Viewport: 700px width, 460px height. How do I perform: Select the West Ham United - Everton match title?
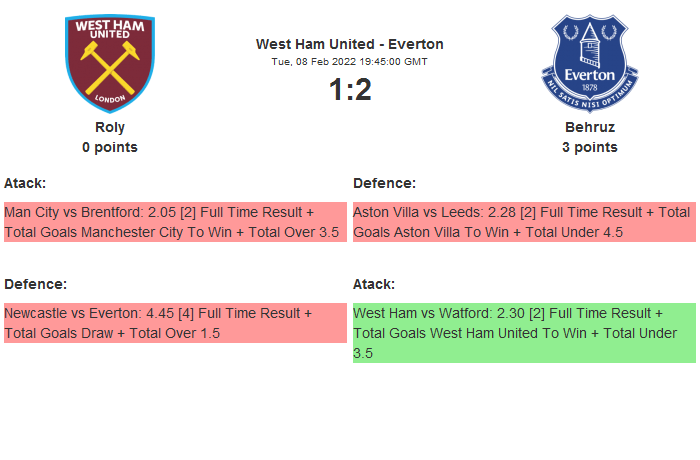point(349,44)
